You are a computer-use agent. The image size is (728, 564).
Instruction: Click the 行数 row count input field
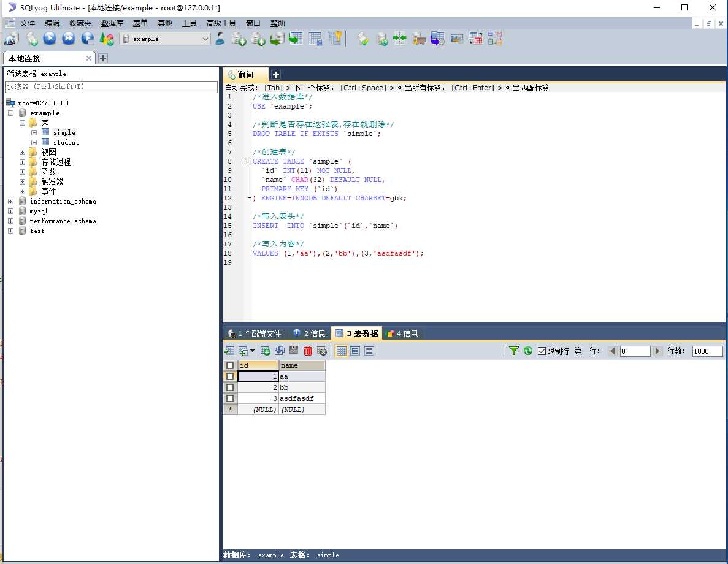[x=707, y=351]
